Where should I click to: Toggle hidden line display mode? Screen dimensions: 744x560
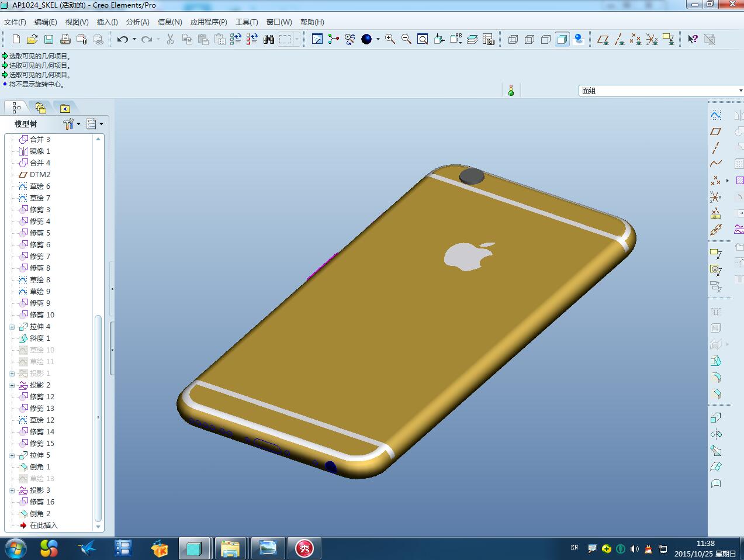tap(530, 39)
